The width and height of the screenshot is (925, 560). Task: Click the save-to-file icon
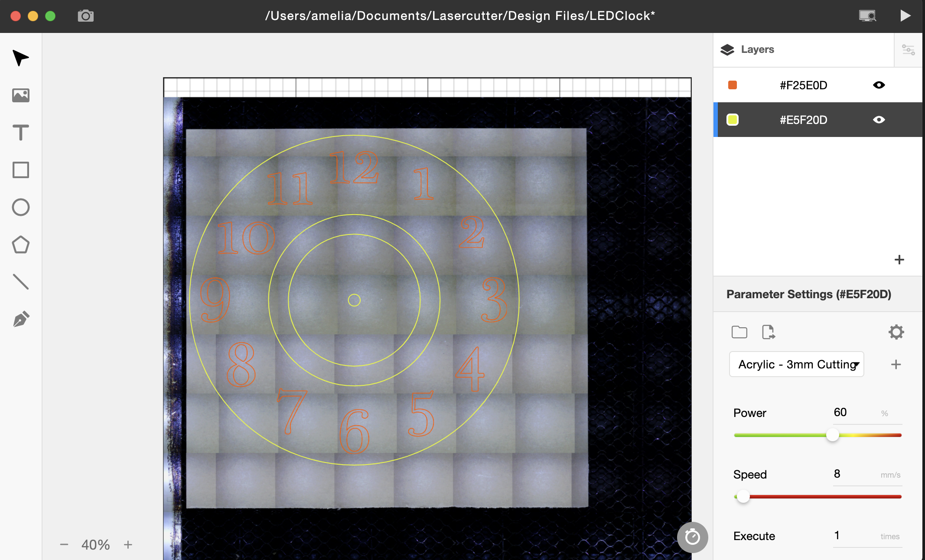click(768, 332)
